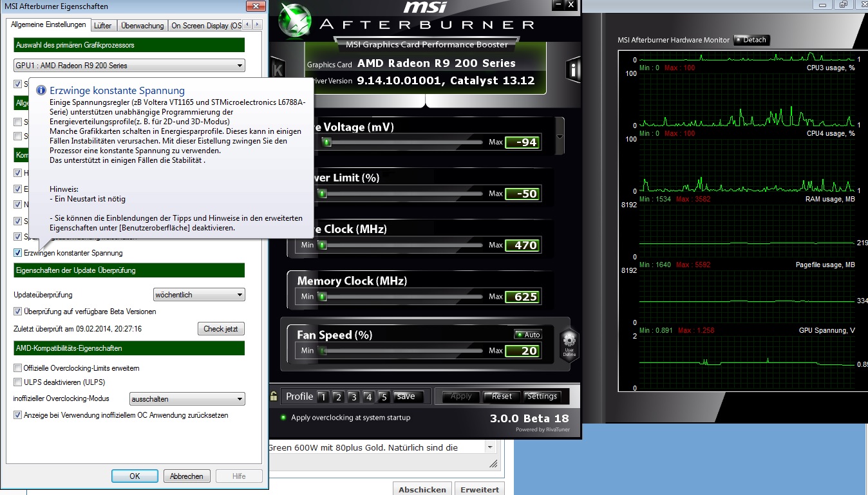This screenshot has height=495, width=868.
Task: Click the profile lock padlock icon
Action: [274, 396]
